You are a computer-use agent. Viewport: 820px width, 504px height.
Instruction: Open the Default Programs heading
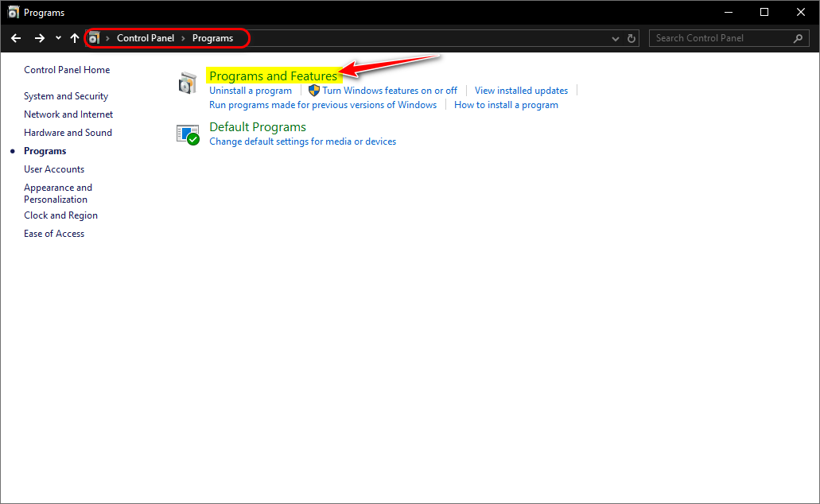[258, 127]
